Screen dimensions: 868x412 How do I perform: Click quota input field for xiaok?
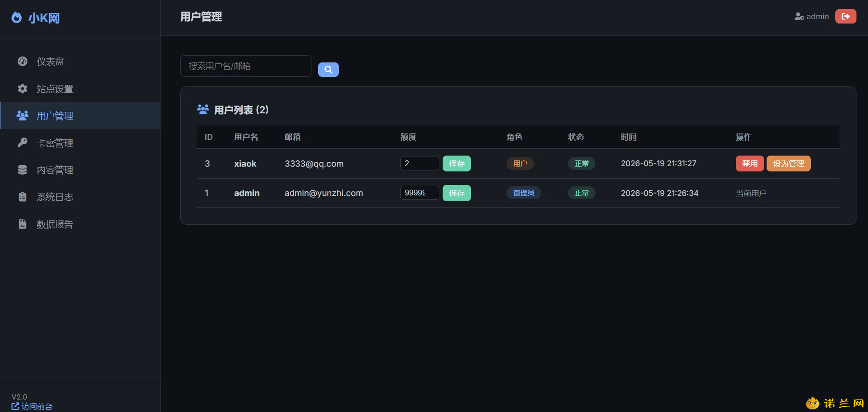pos(420,163)
